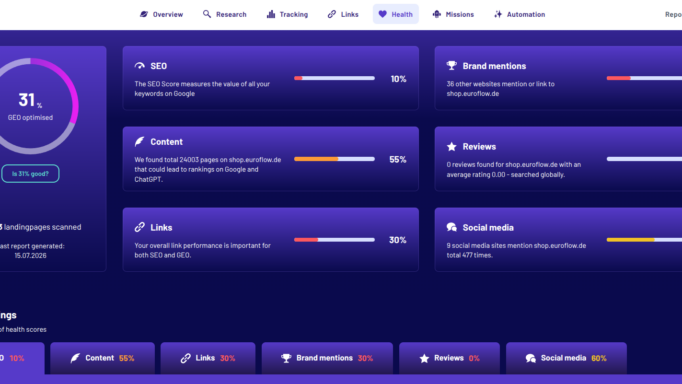
Task: Click the trophy icon in Brand mentions card
Action: [451, 66]
